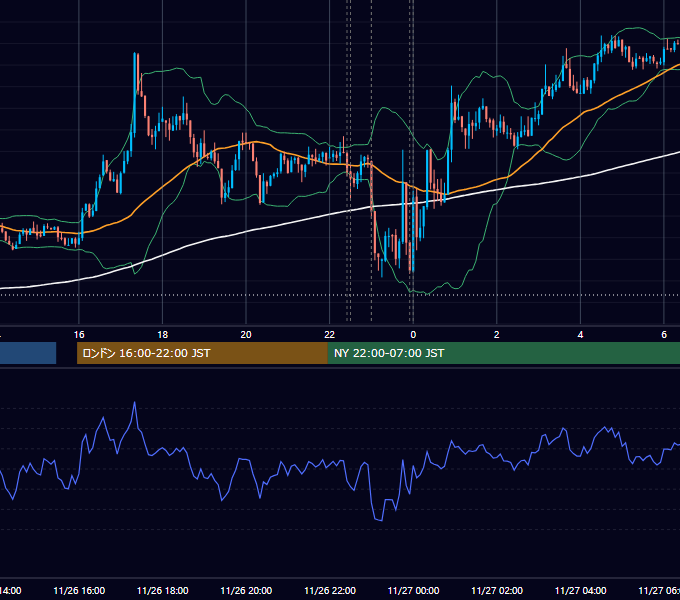
Task: Click the 11/26 18:00 time label
Action: coord(163,590)
